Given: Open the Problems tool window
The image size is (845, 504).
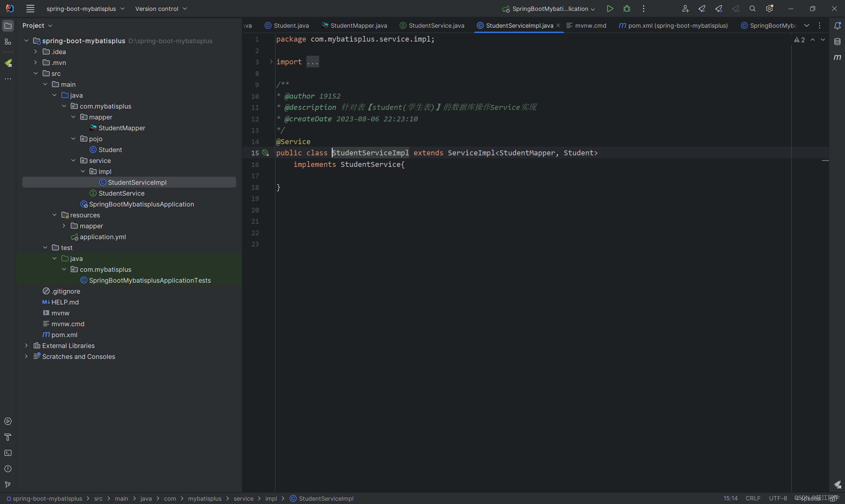Looking at the screenshot, I should click(x=8, y=469).
